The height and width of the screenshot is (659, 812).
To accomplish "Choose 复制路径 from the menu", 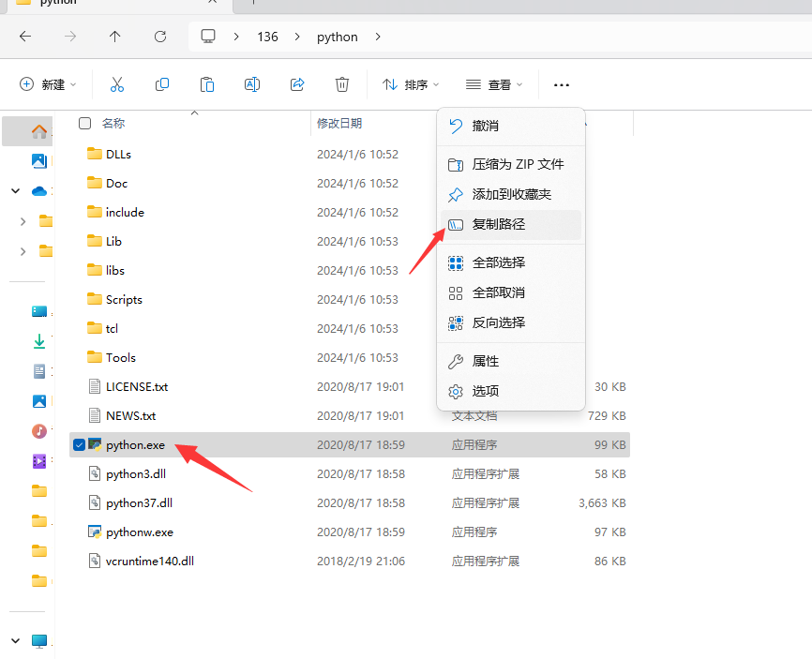I will coord(511,225).
